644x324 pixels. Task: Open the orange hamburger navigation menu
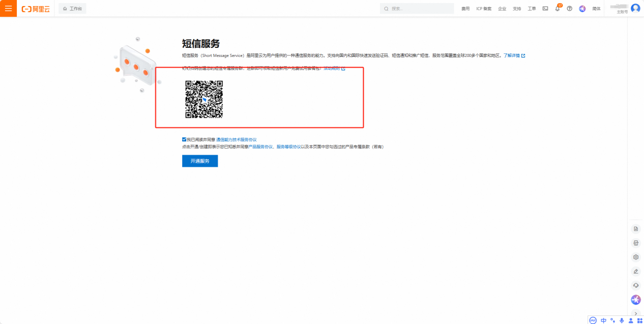pyautogui.click(x=8, y=9)
